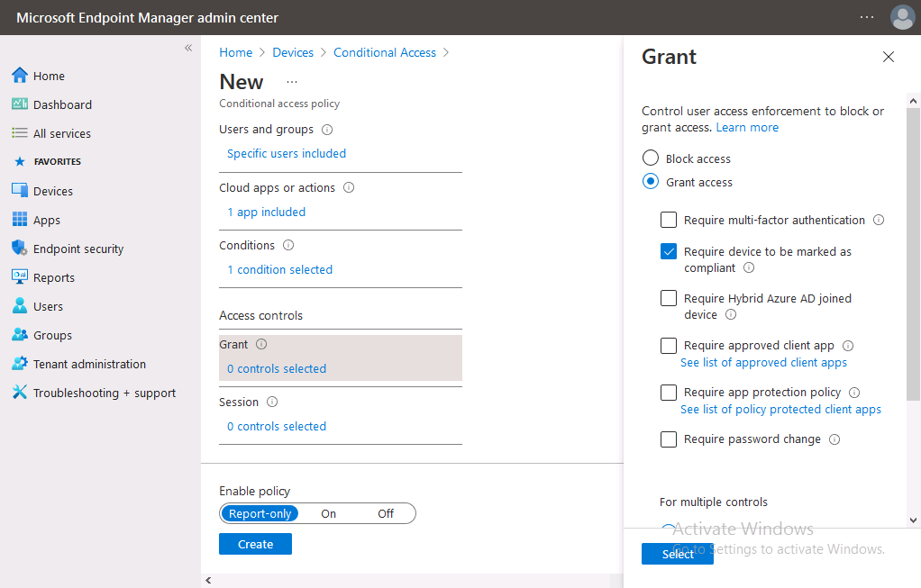The width and height of the screenshot is (921, 588).
Task: Click the chevron after Conditional Access breadcrumb
Action: point(446,53)
